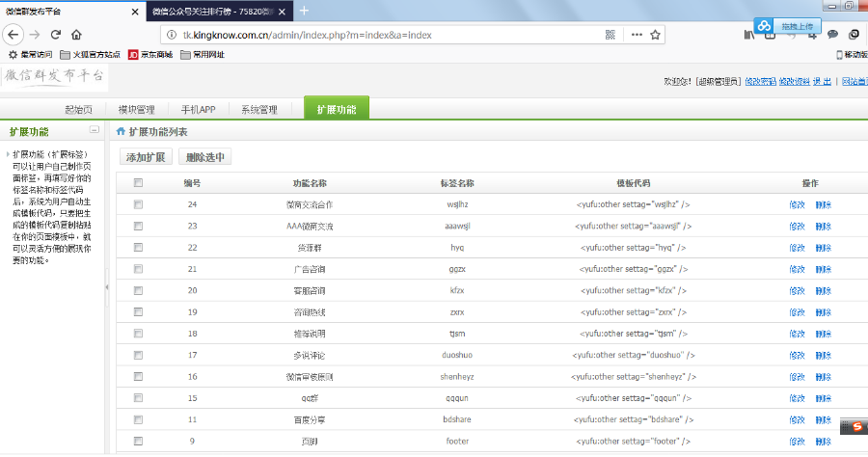Check the box for row 23 AAA微商交流
Screen dimensions: 868x457
pos(138,226)
